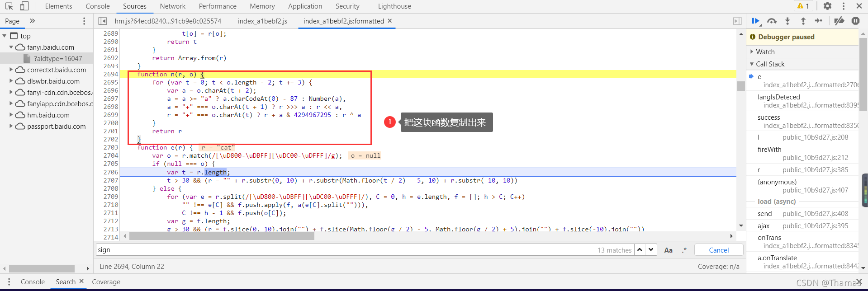Click the code editor horizontal scrollbar

click(222, 236)
